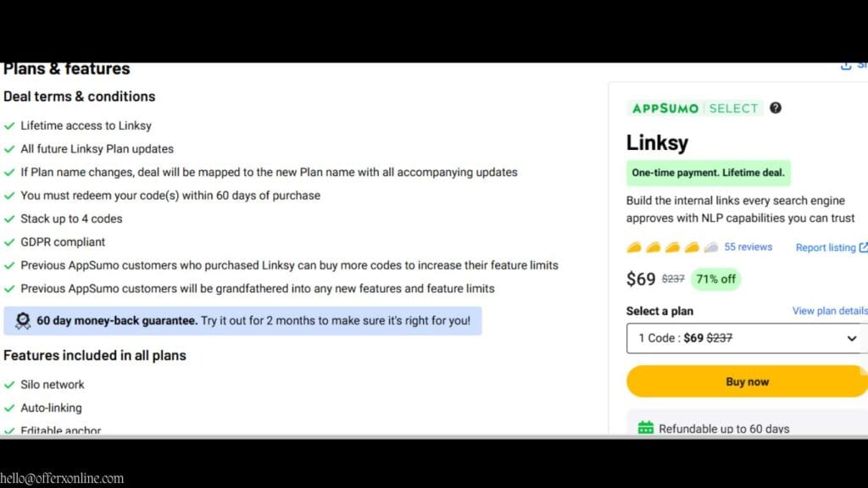Viewport: 868px width, 488px height.
Task: Click the Deal terms & conditions heading
Action: tap(80, 97)
